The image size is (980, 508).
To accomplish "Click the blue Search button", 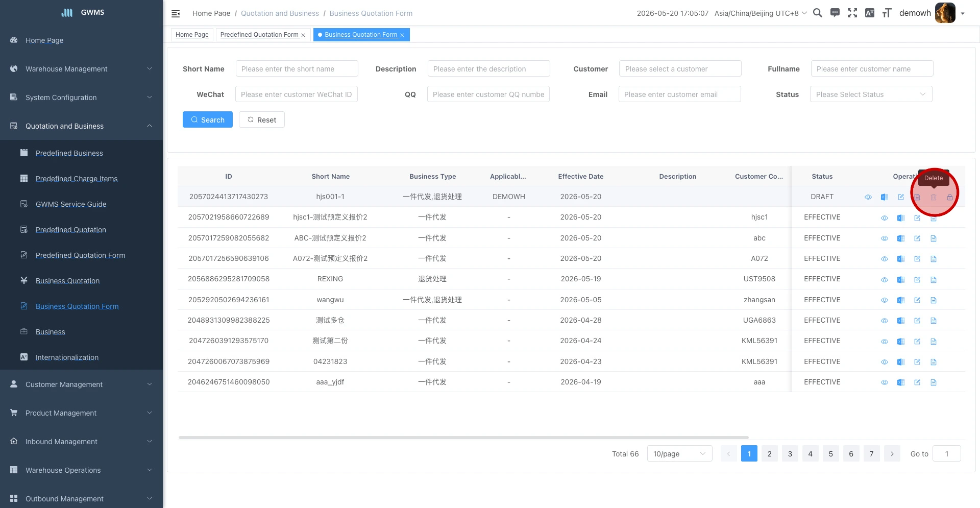I will 208,120.
